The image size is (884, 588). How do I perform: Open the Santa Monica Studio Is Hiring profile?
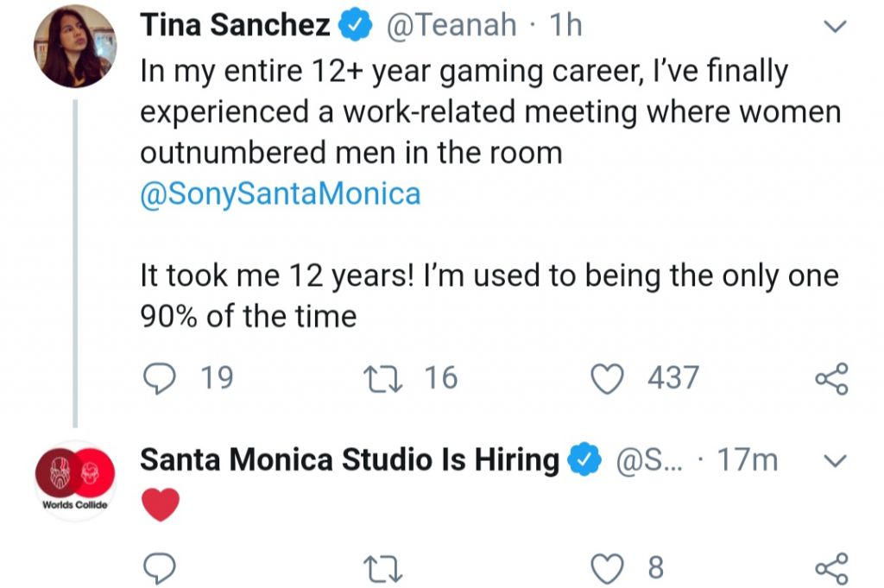pos(349,459)
